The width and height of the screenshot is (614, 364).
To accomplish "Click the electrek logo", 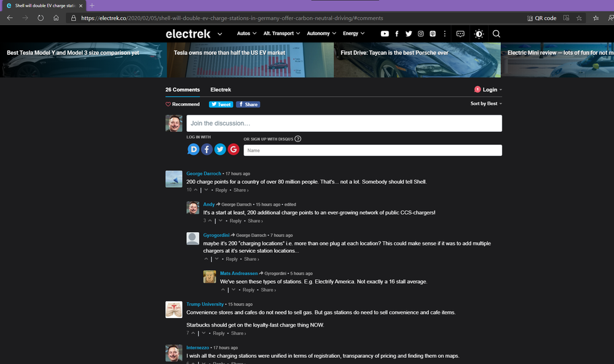I will [x=188, y=34].
